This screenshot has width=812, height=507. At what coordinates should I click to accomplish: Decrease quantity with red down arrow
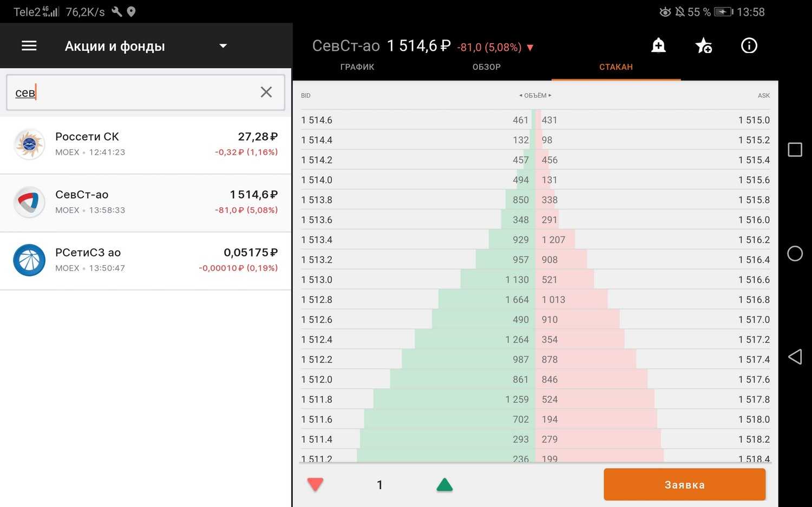tap(315, 484)
